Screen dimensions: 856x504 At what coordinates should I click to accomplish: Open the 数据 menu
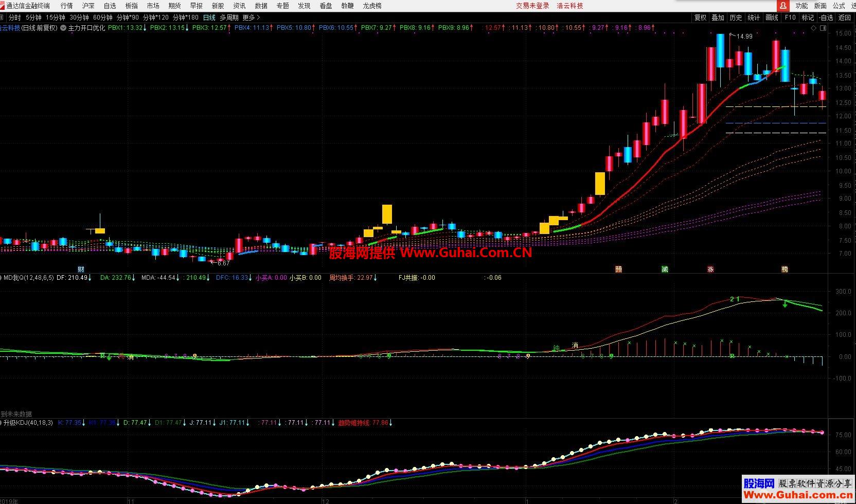click(261, 6)
